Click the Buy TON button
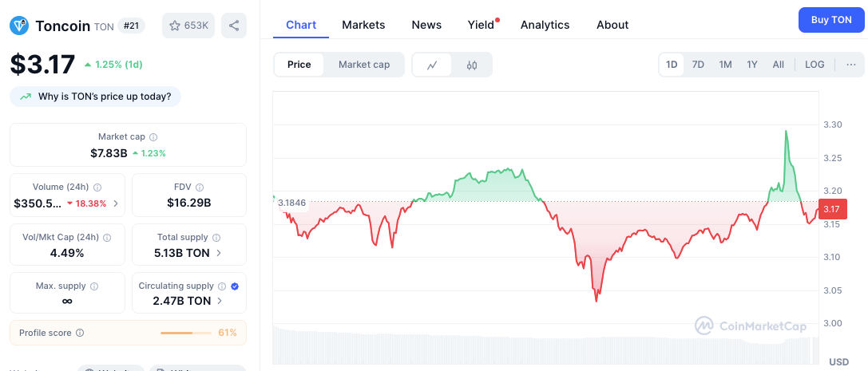The width and height of the screenshot is (868, 371). coord(831,20)
